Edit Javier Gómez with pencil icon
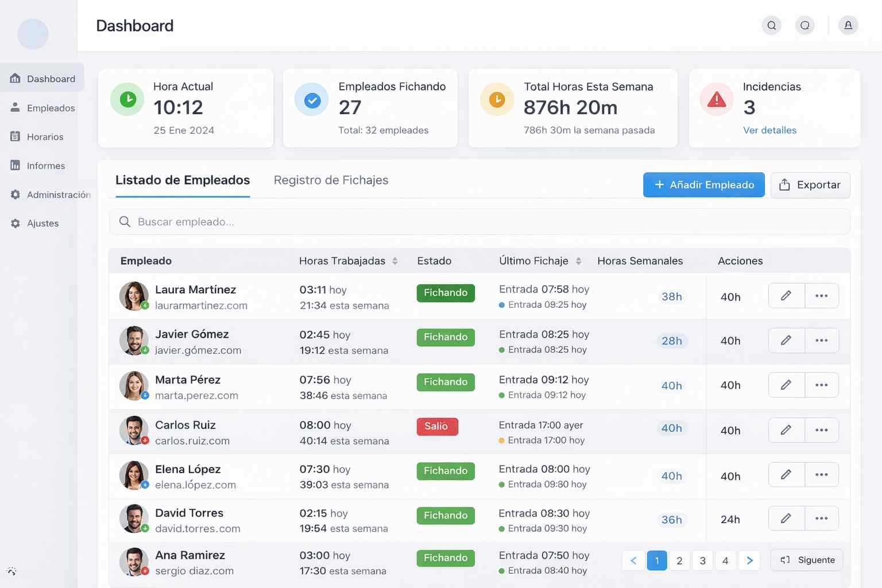Screen dimensions: 882x588 [x=786, y=341]
